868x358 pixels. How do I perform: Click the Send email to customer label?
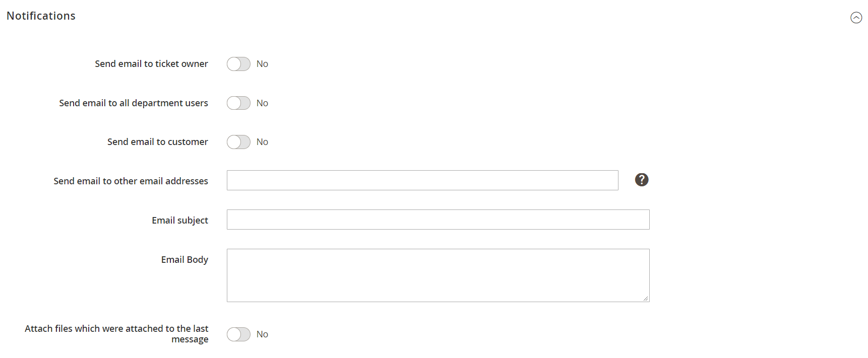157,142
